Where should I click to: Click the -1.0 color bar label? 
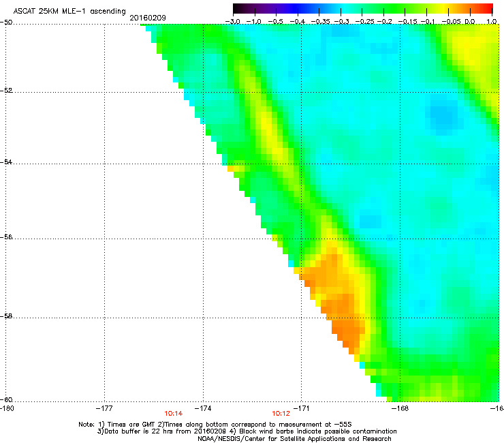255,22
